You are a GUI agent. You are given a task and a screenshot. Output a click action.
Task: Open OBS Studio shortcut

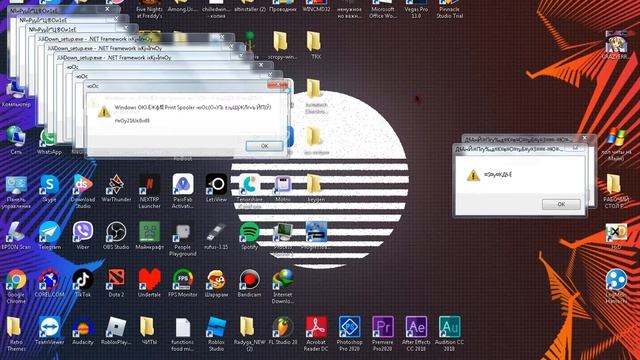coord(116,232)
